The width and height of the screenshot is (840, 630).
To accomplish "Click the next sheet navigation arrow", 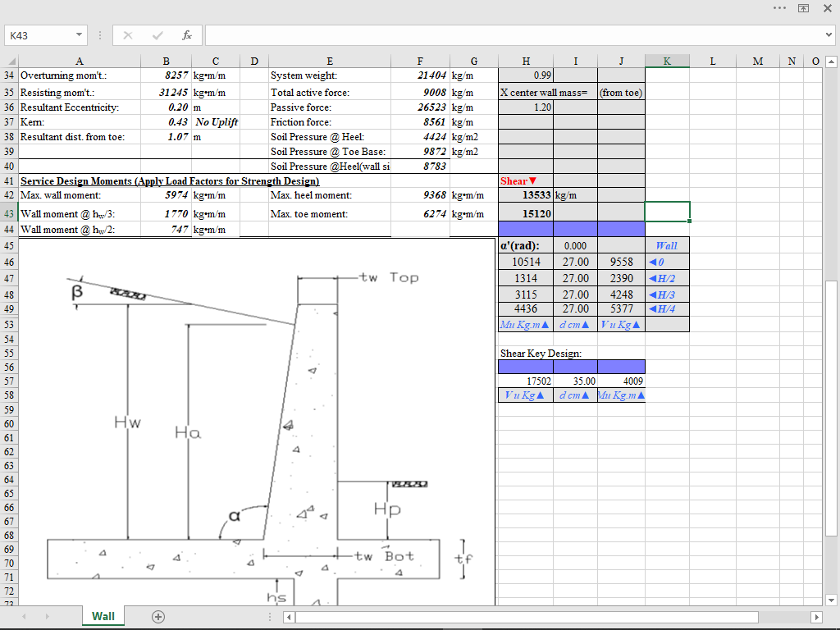I will tap(47, 617).
